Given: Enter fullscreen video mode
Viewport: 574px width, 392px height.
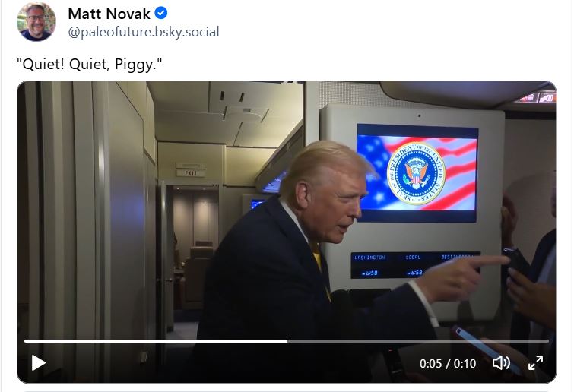Looking at the screenshot, I should pos(535,363).
